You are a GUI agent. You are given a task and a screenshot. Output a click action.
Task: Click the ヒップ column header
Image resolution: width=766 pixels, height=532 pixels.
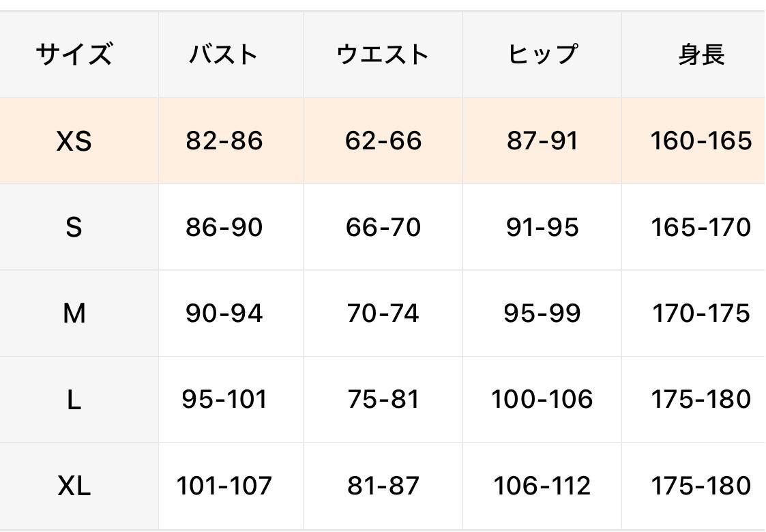point(542,55)
